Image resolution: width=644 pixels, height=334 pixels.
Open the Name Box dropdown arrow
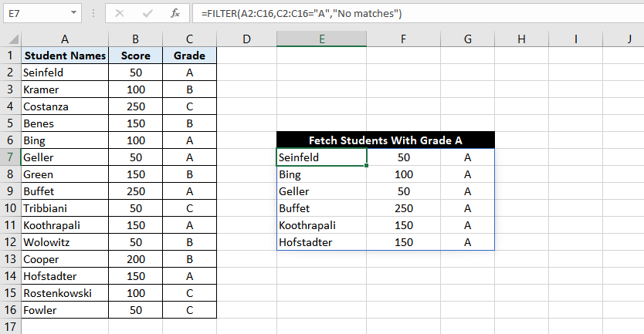pos(73,13)
